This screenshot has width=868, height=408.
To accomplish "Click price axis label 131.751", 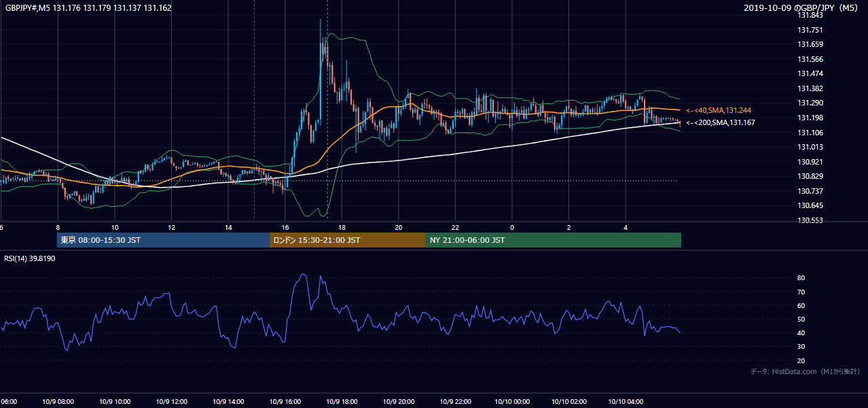I will 810,30.
